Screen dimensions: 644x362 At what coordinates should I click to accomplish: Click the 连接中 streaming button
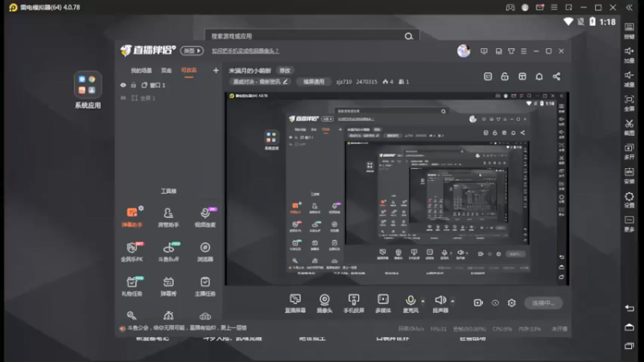point(543,303)
